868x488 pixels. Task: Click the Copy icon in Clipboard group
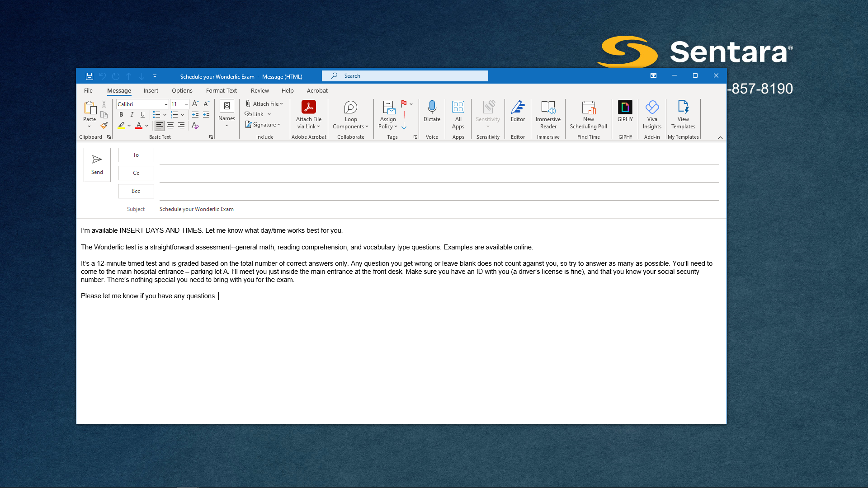point(104,115)
